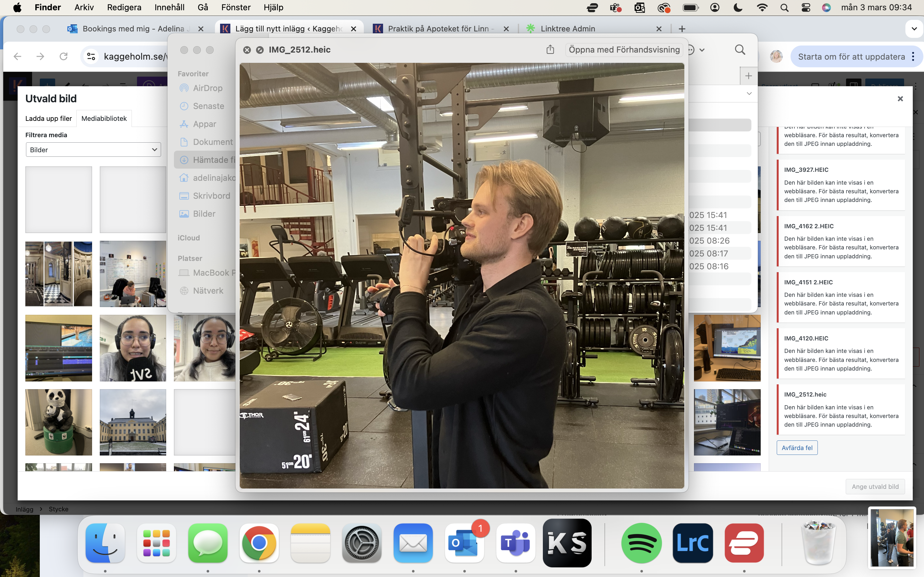The image size is (924, 577).
Task: Open the Control Center menu bar icon
Action: point(806,8)
